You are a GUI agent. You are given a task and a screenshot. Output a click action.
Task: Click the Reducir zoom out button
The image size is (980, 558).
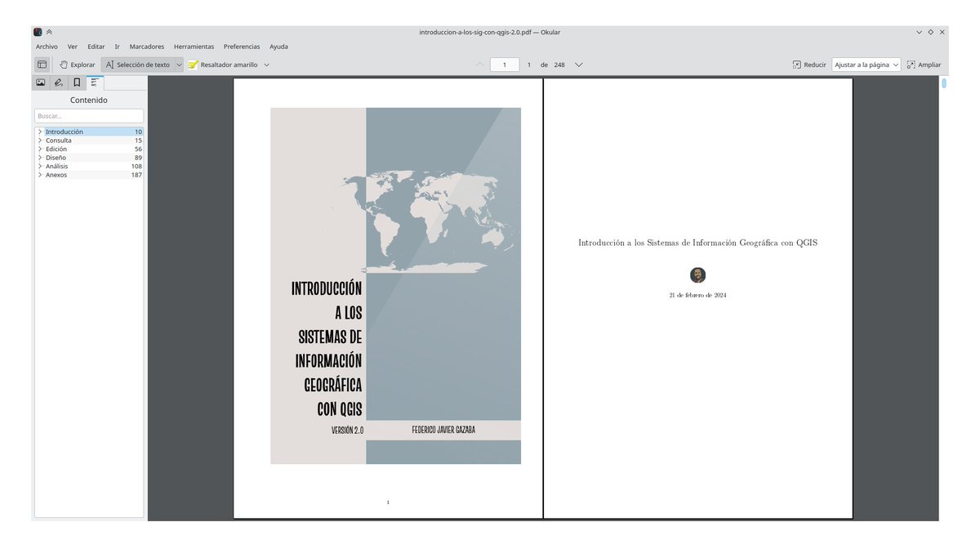pyautogui.click(x=809, y=65)
